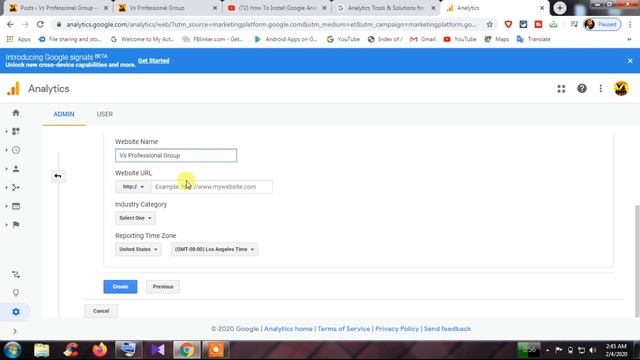The width and height of the screenshot is (640, 360).
Task: Open the Los Angeles Time zone dropdown
Action: (214, 249)
